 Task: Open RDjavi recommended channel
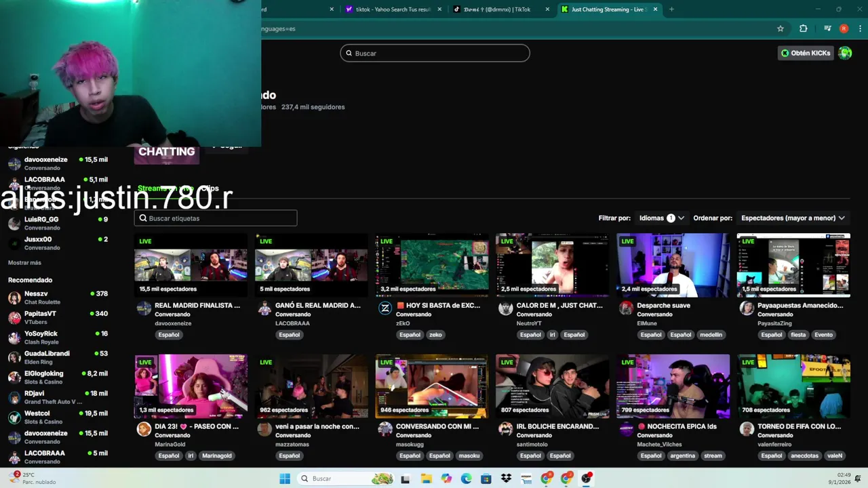point(58,397)
